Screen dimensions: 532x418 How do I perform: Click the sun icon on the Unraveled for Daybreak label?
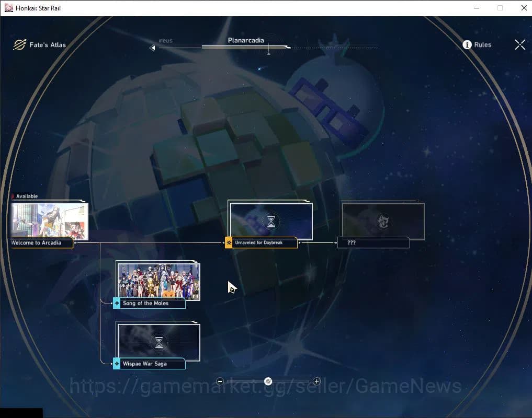(x=229, y=242)
